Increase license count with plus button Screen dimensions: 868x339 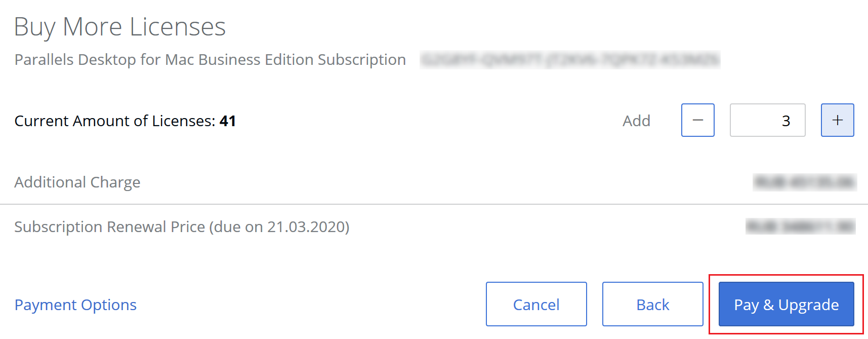tap(837, 120)
